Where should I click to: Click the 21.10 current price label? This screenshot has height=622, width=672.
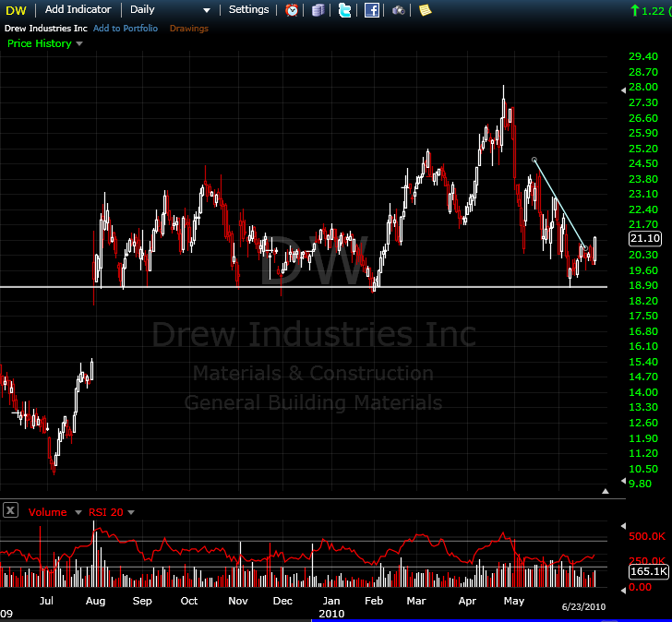point(645,239)
